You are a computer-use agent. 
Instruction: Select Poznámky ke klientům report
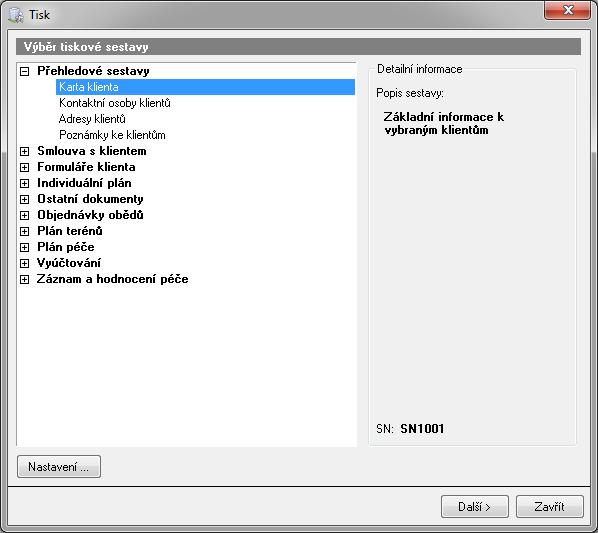point(112,135)
